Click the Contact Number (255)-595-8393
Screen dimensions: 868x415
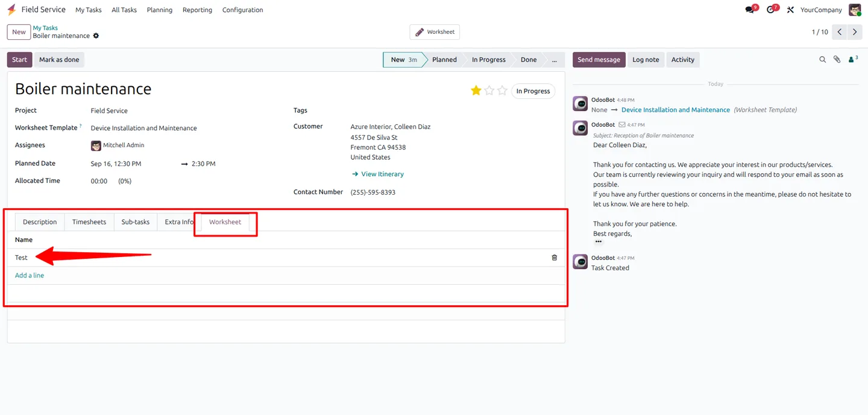[x=373, y=192]
